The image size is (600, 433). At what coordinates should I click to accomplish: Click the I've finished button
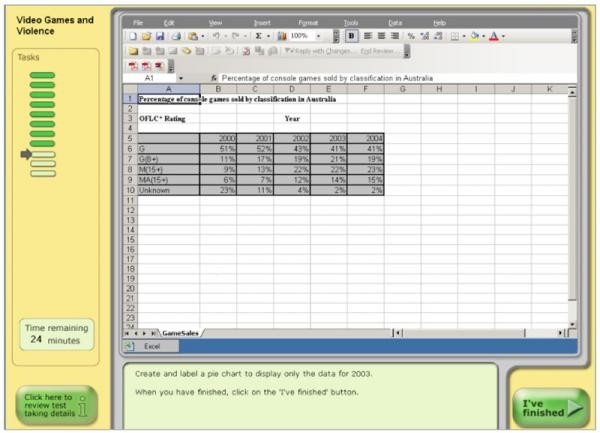point(551,408)
